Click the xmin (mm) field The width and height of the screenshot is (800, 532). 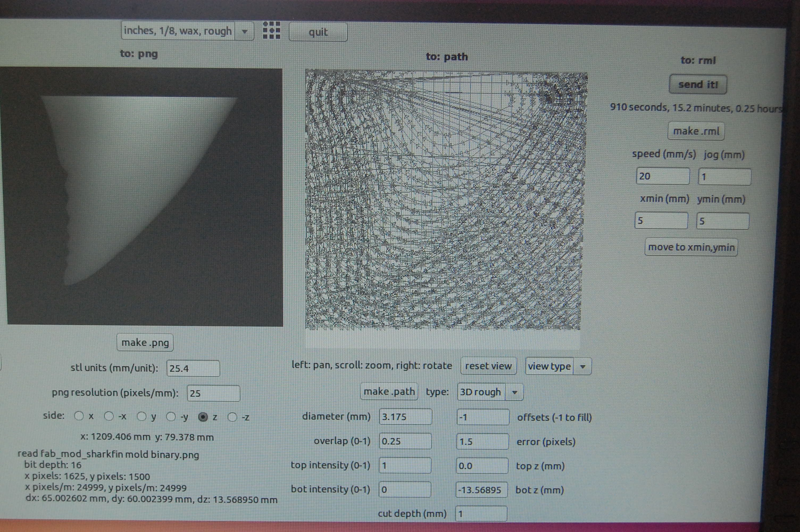coord(661,221)
